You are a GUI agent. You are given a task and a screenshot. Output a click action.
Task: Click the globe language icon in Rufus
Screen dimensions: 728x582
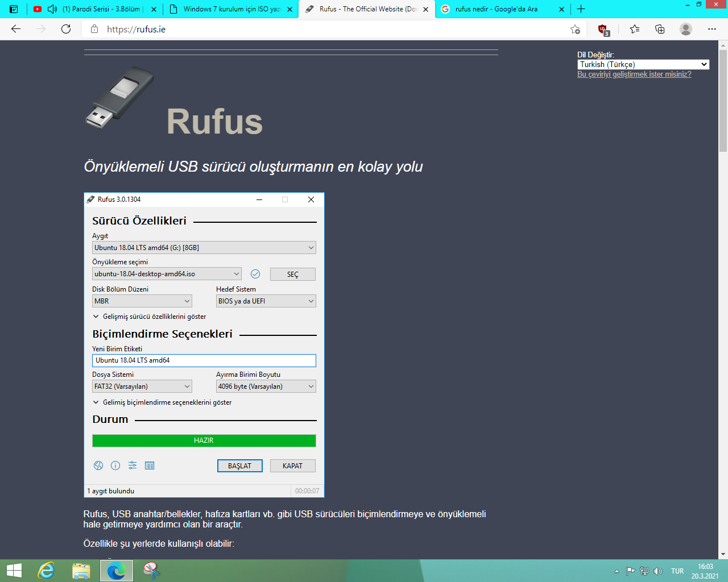pyautogui.click(x=98, y=465)
